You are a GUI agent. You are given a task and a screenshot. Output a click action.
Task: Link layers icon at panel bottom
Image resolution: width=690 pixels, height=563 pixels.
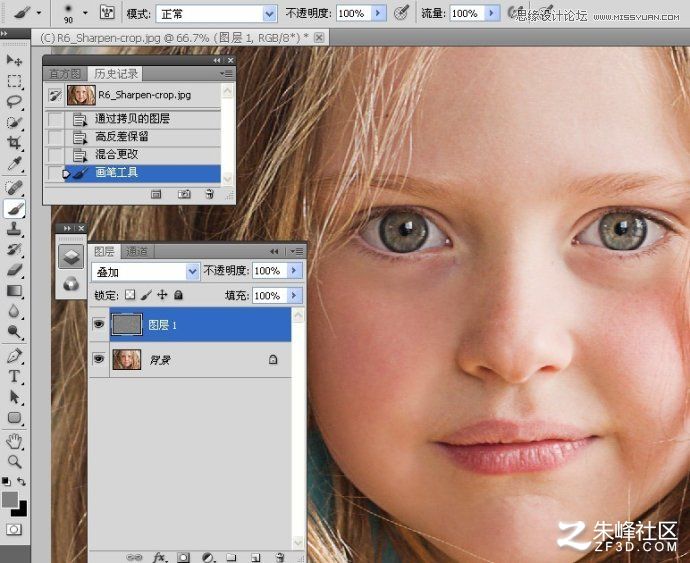(134, 557)
